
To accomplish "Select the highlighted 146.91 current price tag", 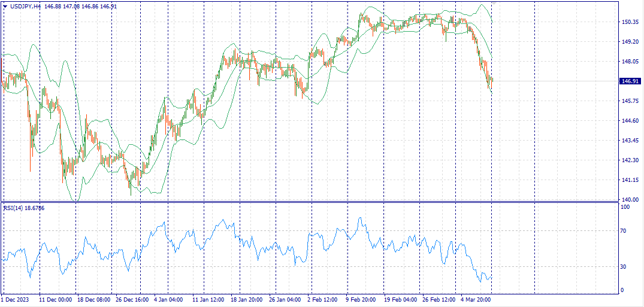I will (x=629, y=81).
